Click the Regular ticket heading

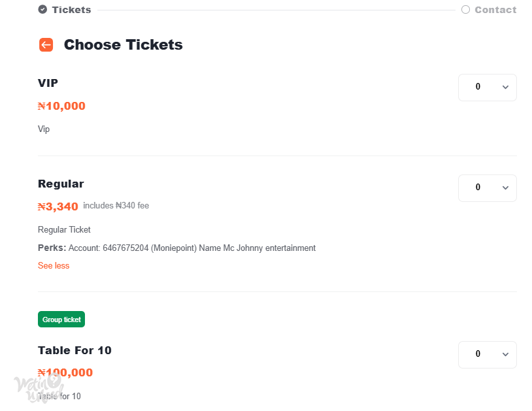coord(61,184)
